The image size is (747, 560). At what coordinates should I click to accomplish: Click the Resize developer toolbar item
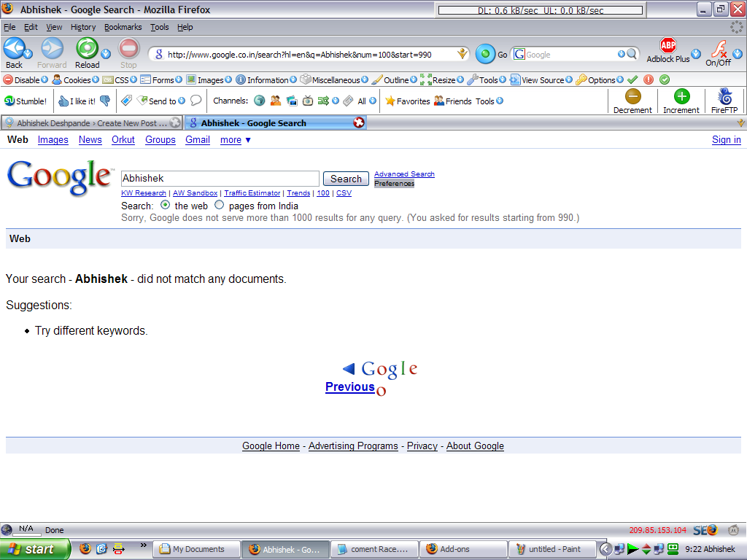coord(441,80)
